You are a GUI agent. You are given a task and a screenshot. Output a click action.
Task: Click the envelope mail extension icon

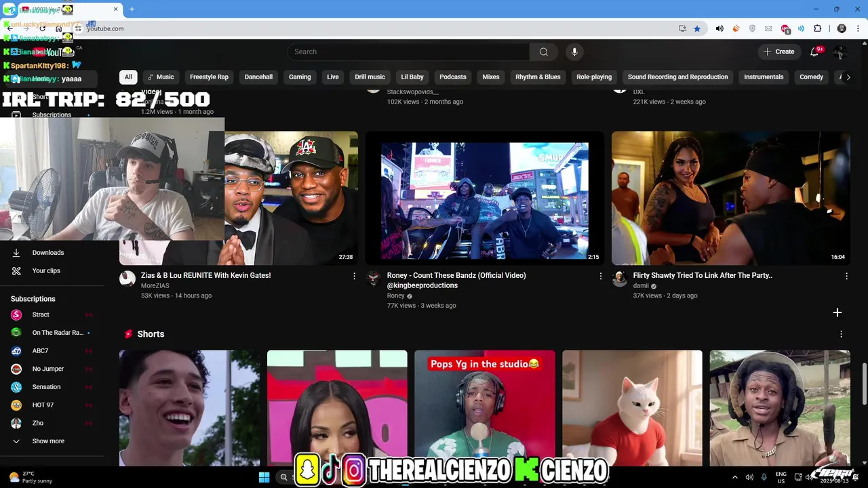tap(768, 28)
